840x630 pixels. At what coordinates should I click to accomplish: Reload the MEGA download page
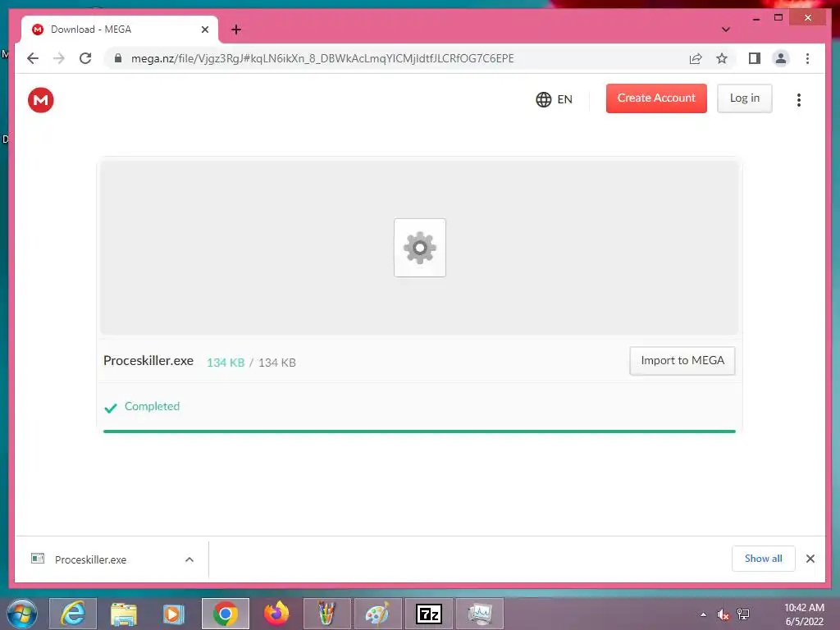tap(85, 58)
